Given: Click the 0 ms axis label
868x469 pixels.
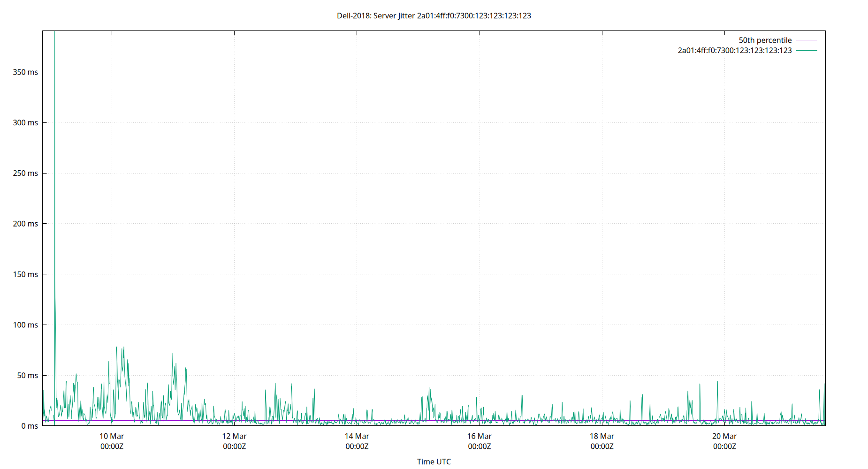Looking at the screenshot, I should [29, 425].
